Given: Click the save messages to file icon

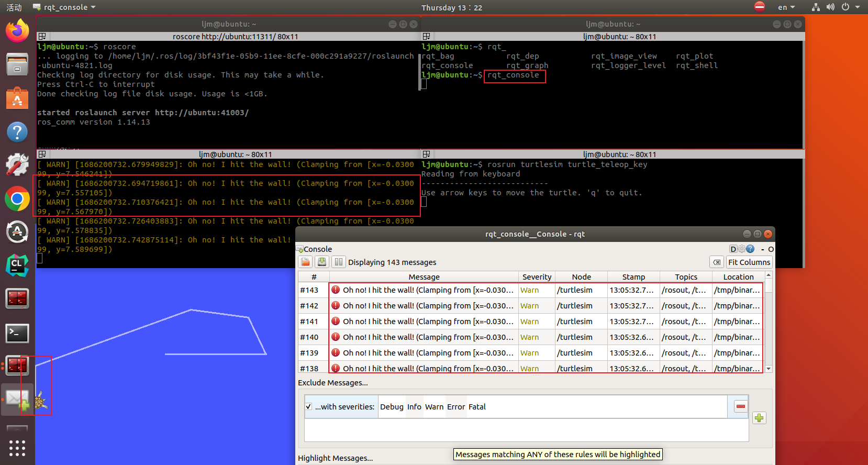Looking at the screenshot, I should [x=322, y=262].
